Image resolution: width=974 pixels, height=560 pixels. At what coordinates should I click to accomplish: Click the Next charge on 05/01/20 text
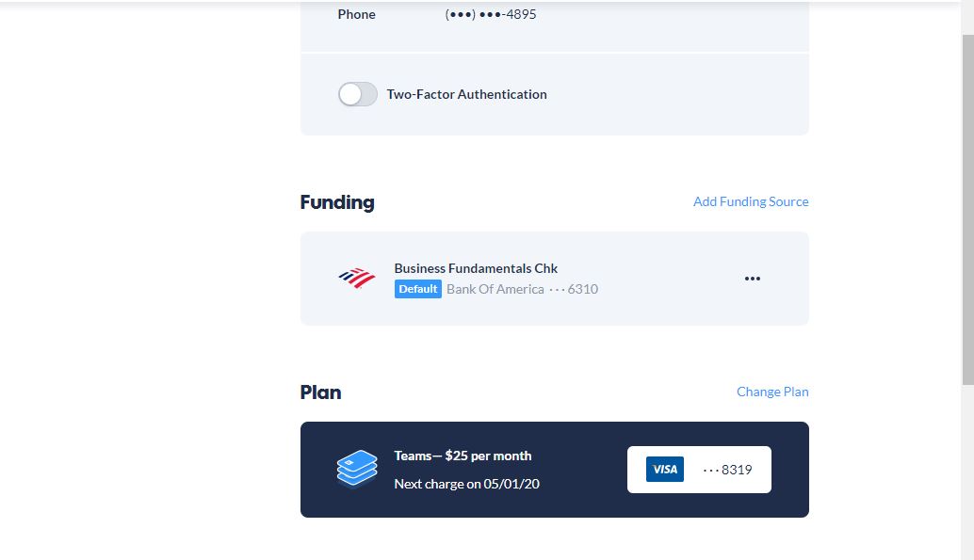[466, 484]
